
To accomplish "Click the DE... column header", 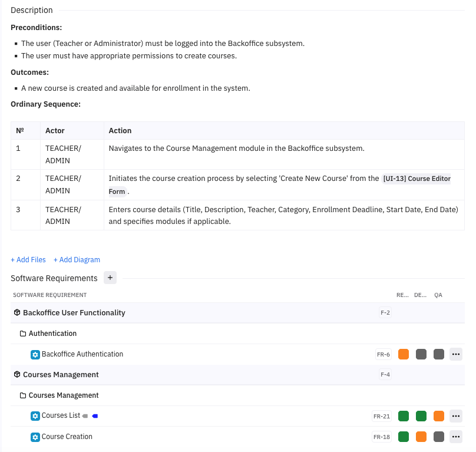I will (420, 295).
